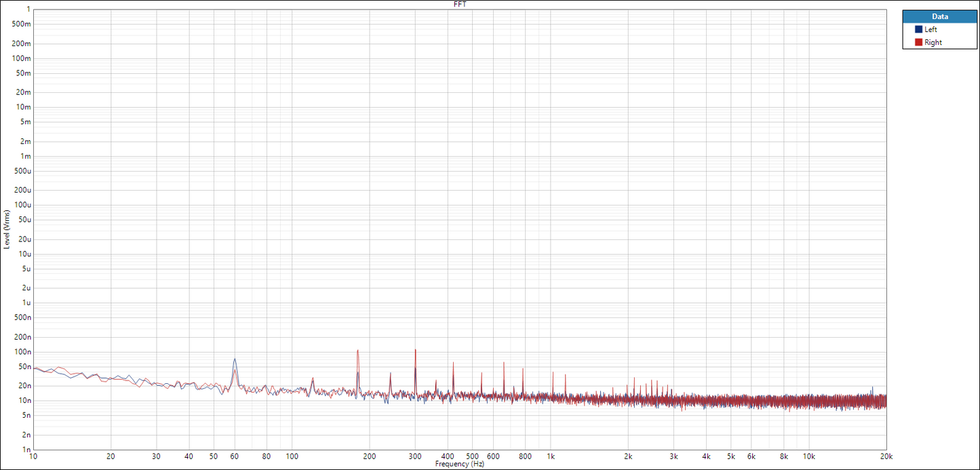Click the Frequency (Hz) axis title
980x470 pixels.
[x=460, y=465]
